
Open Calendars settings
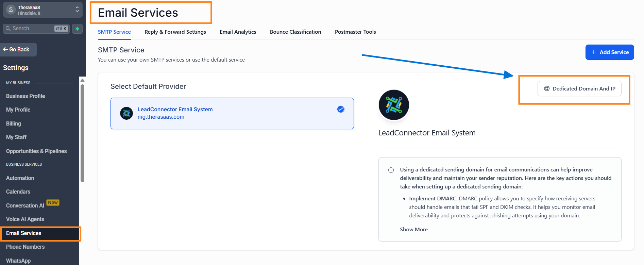(x=18, y=192)
